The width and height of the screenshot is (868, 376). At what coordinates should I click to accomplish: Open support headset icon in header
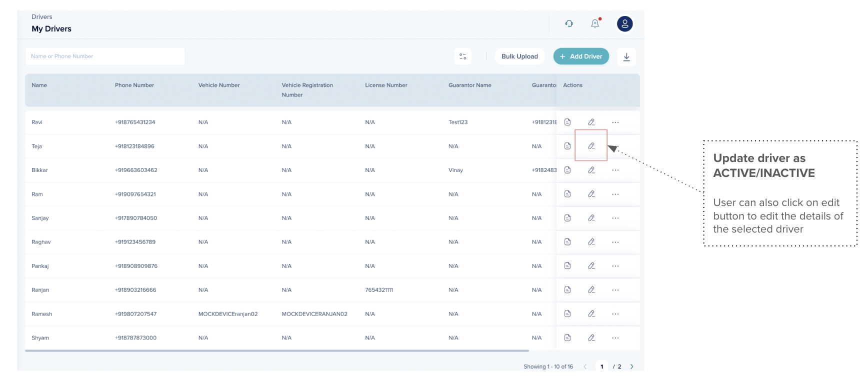[x=569, y=23]
